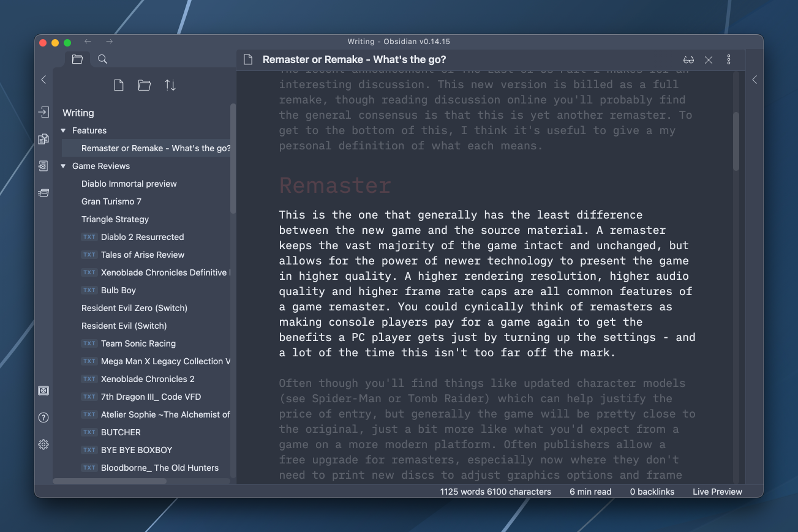
Task: Collapse the Game Reviews folder
Action: click(62, 166)
